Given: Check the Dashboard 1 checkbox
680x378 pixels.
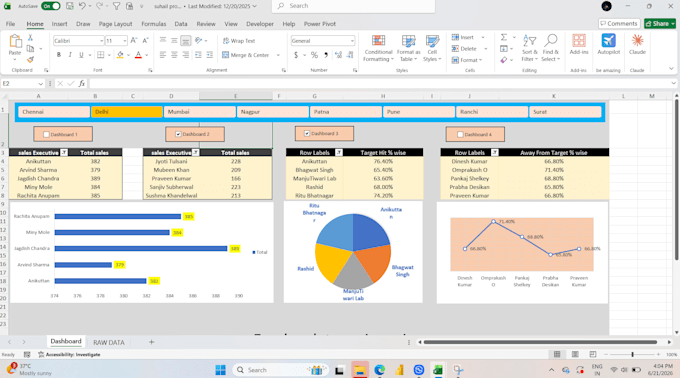Looking at the screenshot, I should click(x=46, y=134).
